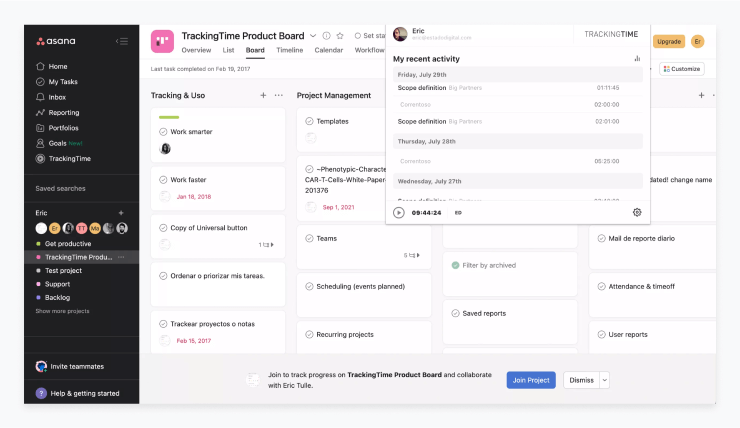Add a task with rightmost column plus

coord(701,95)
